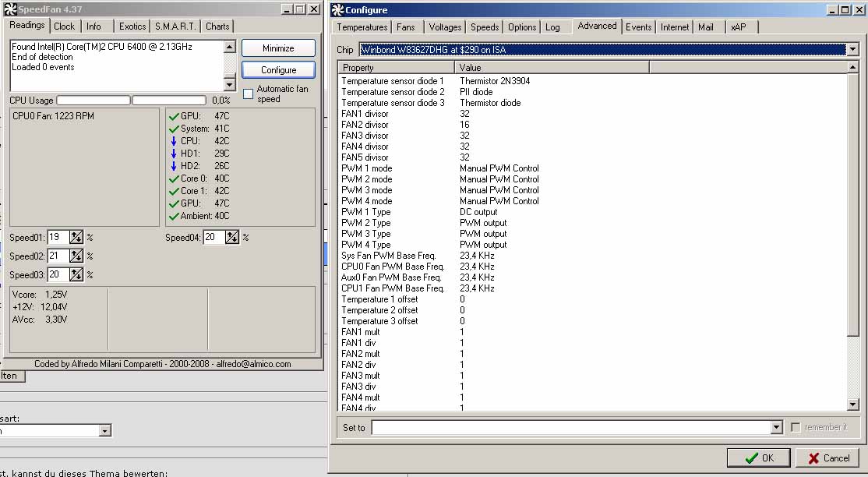Click the Value column header
The height and width of the screenshot is (477, 868).
pos(552,68)
